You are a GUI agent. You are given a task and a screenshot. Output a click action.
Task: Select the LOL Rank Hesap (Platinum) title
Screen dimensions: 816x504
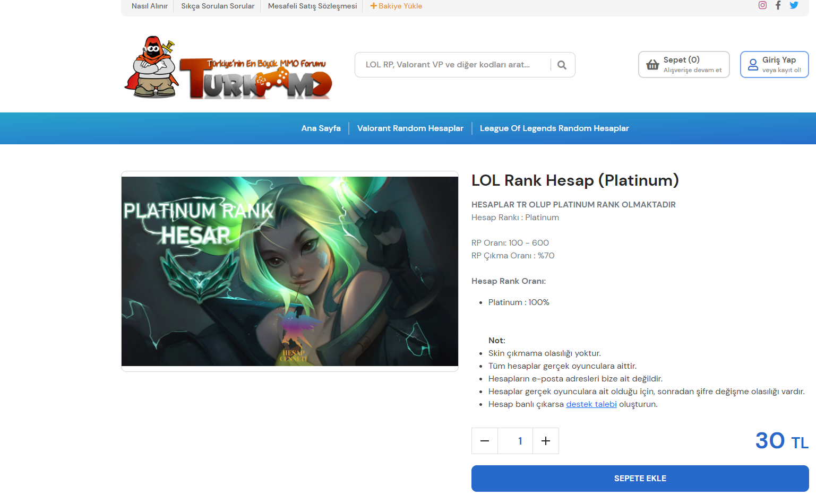tap(575, 180)
